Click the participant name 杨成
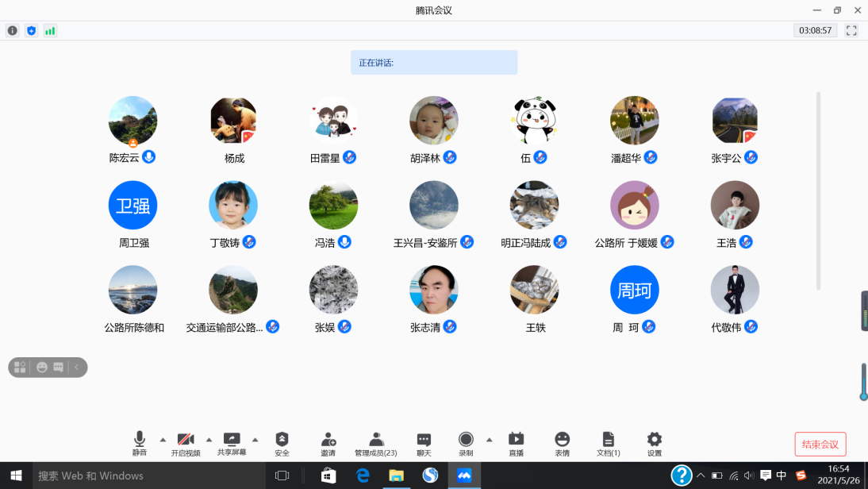 point(234,159)
